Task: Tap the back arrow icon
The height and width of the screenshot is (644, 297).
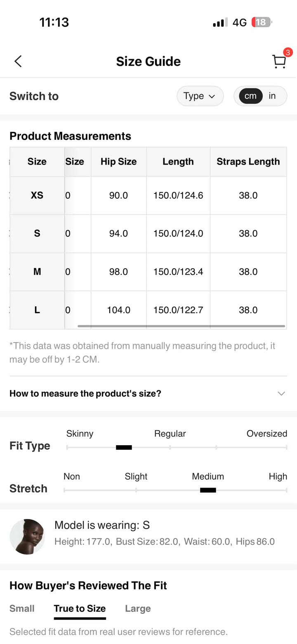Action: pyautogui.click(x=18, y=61)
